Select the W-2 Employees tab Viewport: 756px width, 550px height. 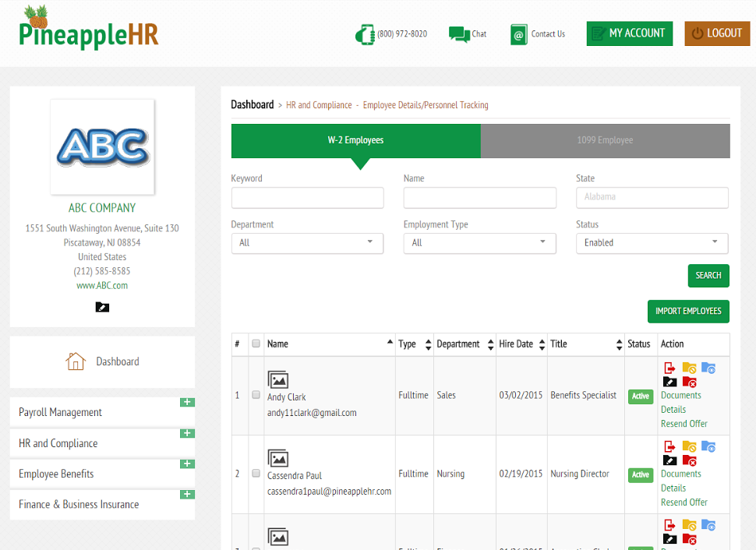coord(356,141)
